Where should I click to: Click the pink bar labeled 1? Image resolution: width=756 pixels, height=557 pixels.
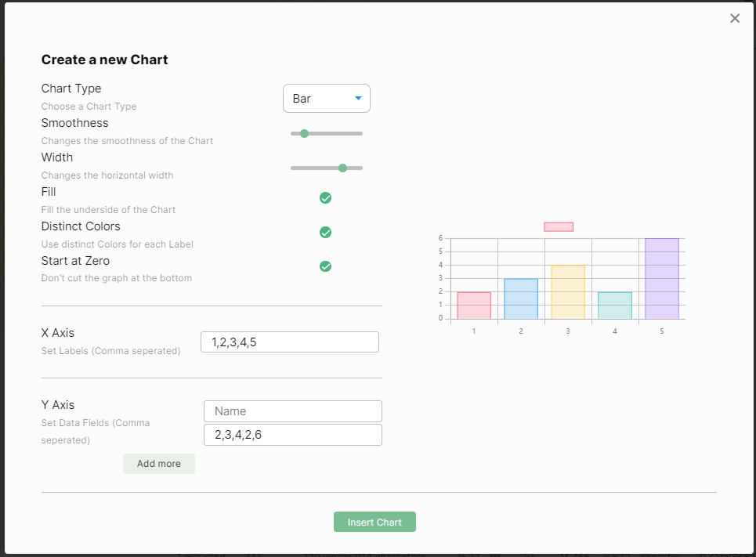click(474, 306)
